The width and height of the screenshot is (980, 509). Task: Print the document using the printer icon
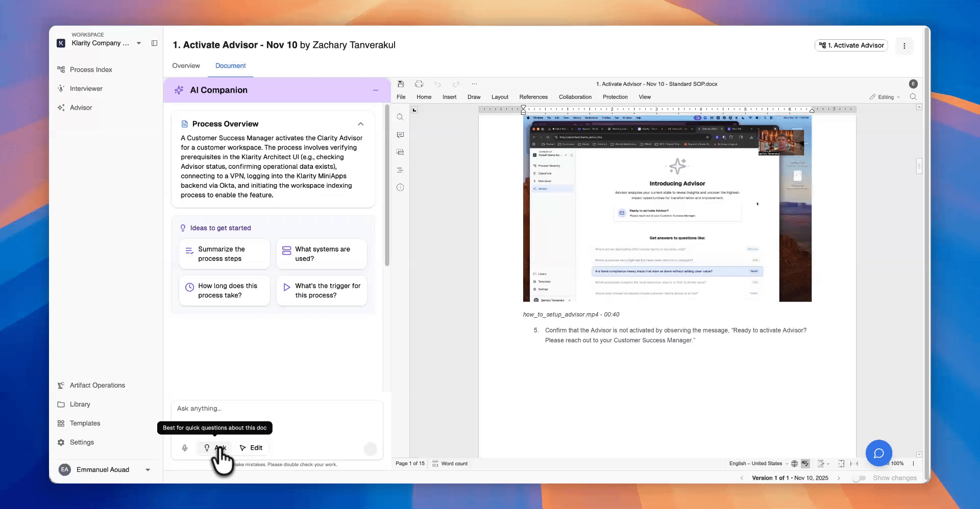[419, 84]
